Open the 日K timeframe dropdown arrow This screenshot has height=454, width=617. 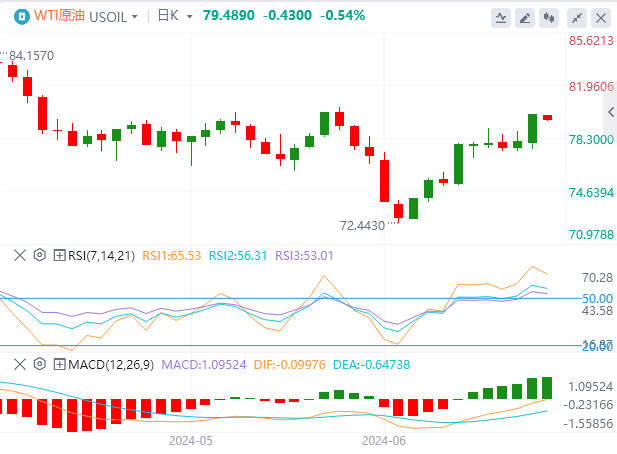click(x=190, y=17)
